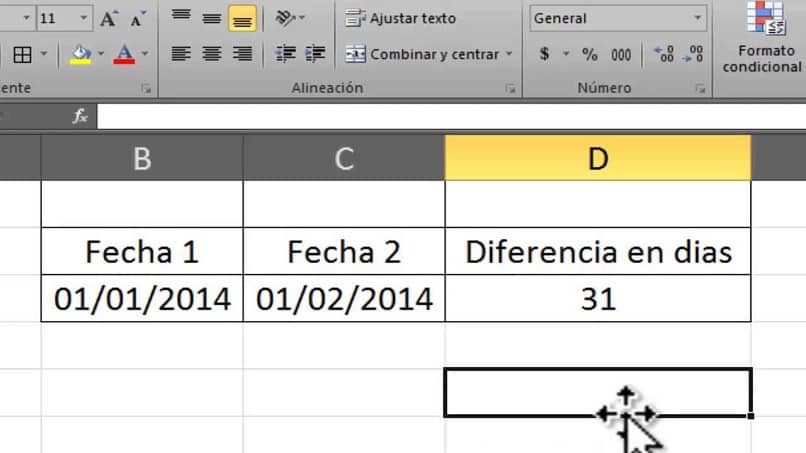Toggle center horizontal alignment
This screenshot has width=806, height=453.
point(211,54)
